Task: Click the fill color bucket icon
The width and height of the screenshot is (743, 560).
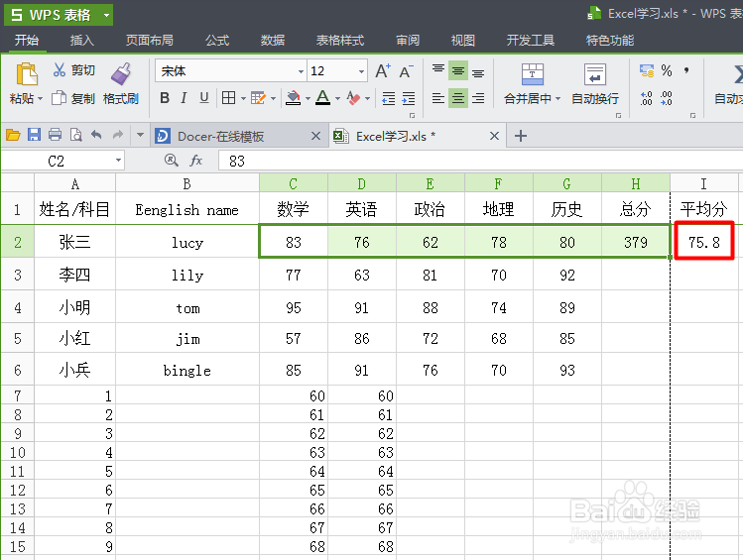Action: [294, 98]
